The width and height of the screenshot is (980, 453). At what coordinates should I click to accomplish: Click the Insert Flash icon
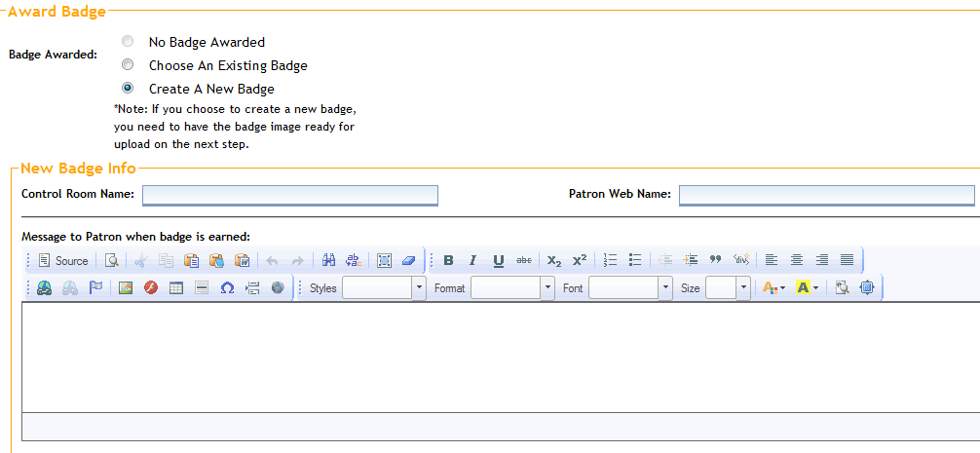151,288
